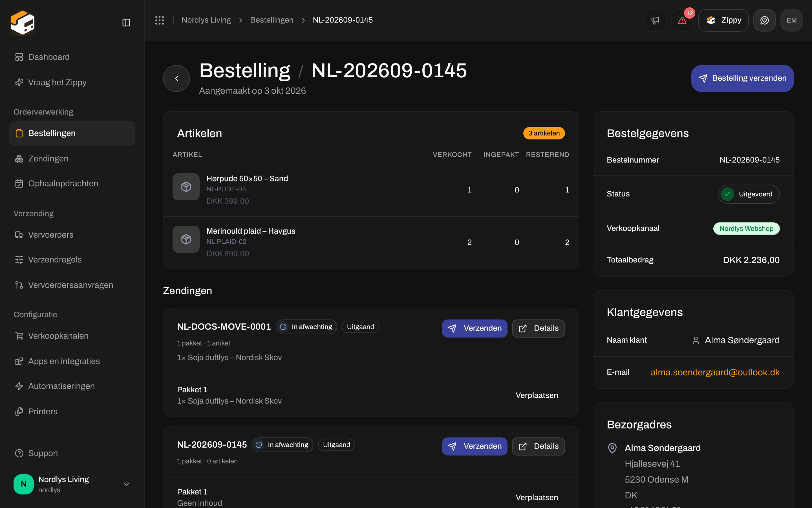
Task: Go to Bestellingen breadcrumb
Action: [272, 20]
